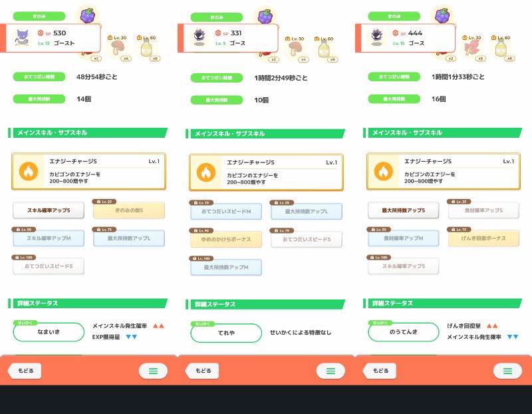Open the エナジーチャージS skill card on SP 444 screen

tap(444, 171)
